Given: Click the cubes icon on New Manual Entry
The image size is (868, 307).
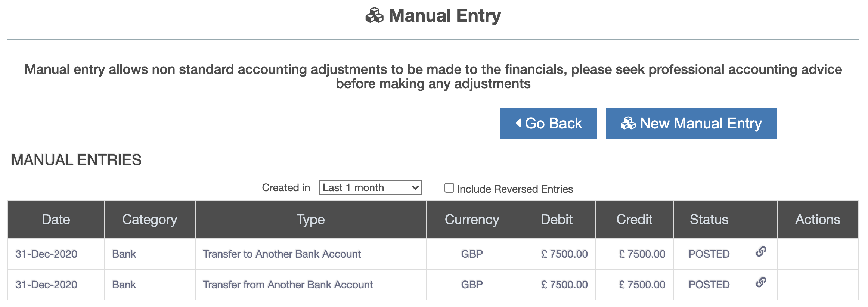Looking at the screenshot, I should tap(628, 123).
